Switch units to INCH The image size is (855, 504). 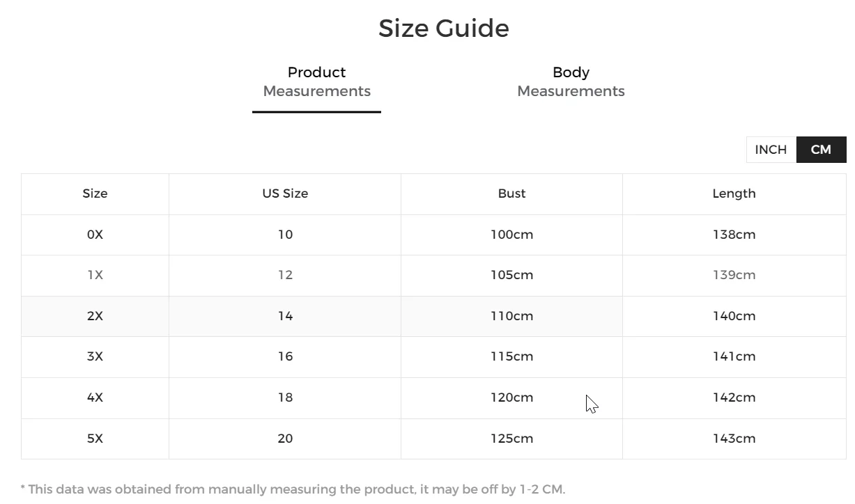tap(771, 150)
